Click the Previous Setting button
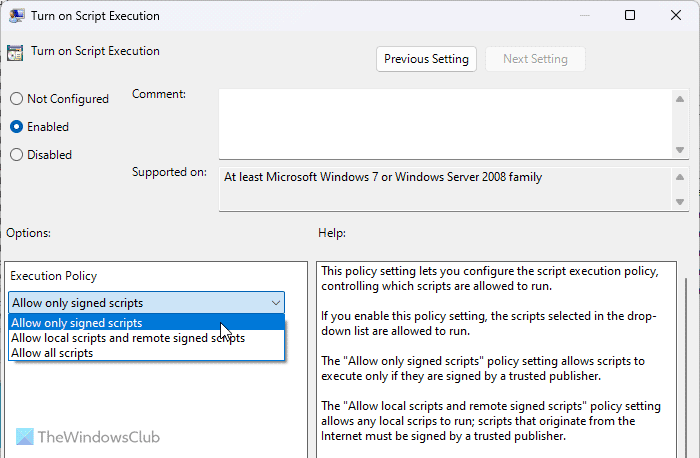This screenshot has height=458, width=700. pyautogui.click(x=426, y=59)
